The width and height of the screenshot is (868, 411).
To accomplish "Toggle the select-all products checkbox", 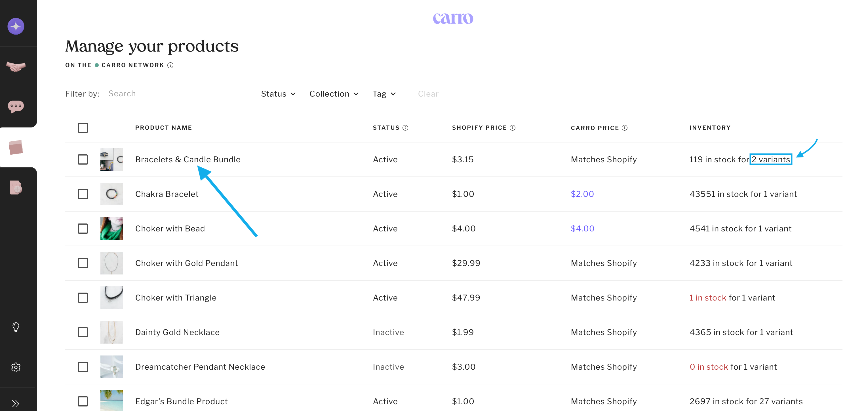I will [x=83, y=127].
